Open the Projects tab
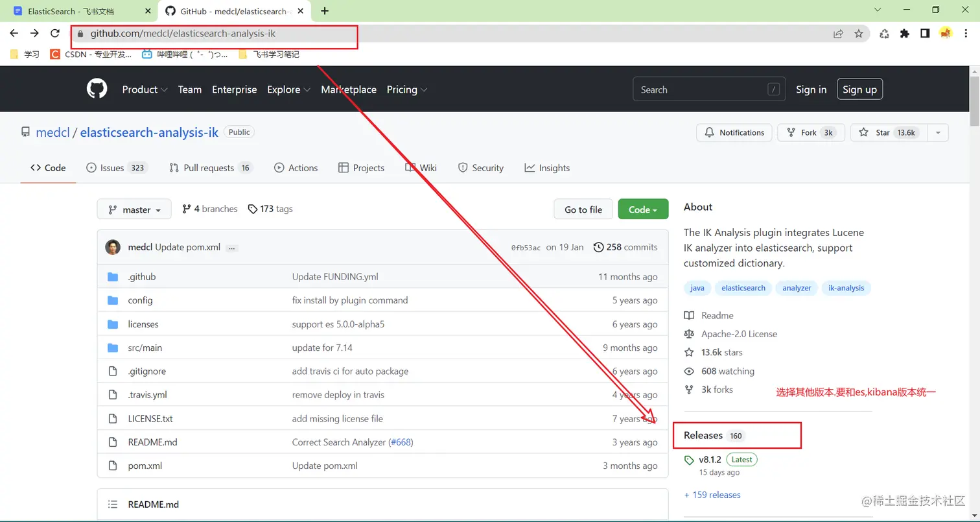This screenshot has height=522, width=980. [361, 168]
